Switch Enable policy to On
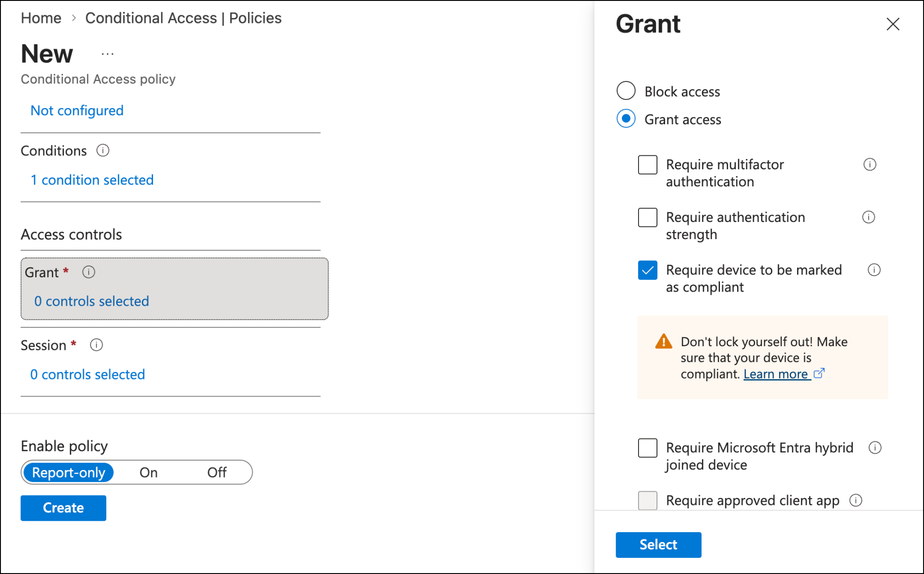924x574 pixels. (149, 472)
